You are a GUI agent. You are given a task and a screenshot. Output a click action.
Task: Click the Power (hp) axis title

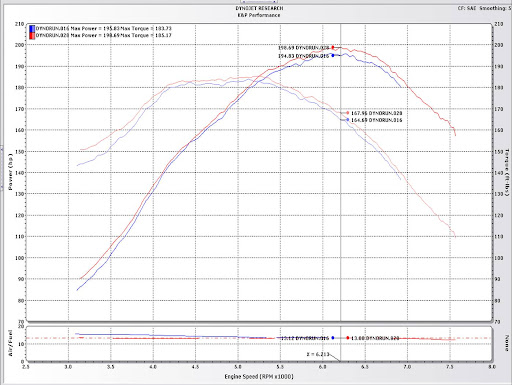coord(10,172)
